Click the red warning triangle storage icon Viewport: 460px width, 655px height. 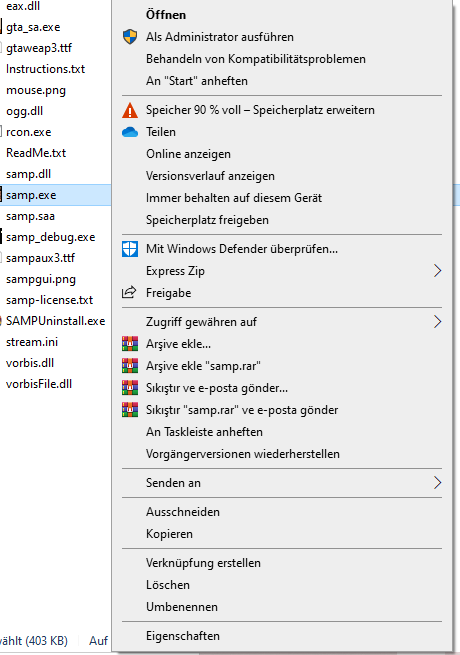(130, 110)
